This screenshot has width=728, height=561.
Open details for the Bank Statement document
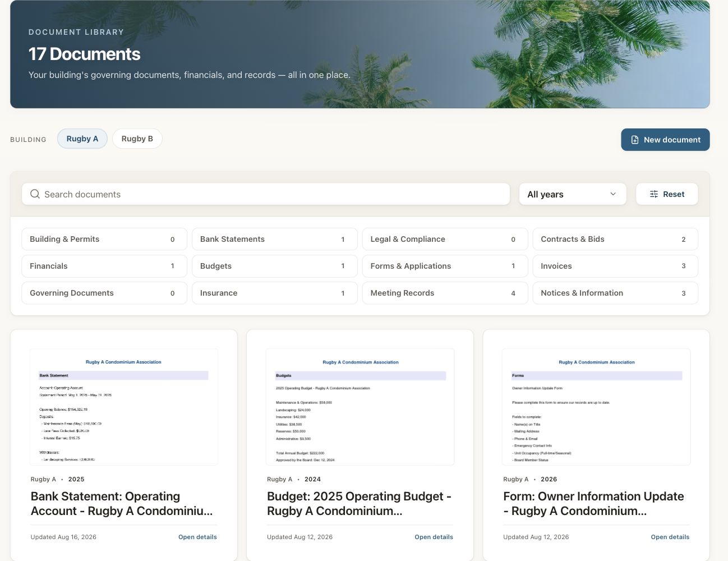[197, 537]
